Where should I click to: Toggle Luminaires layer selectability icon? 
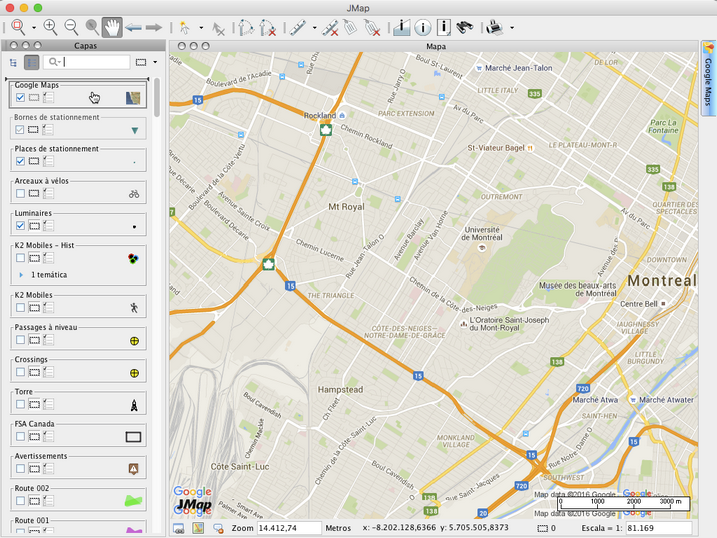click(34, 226)
